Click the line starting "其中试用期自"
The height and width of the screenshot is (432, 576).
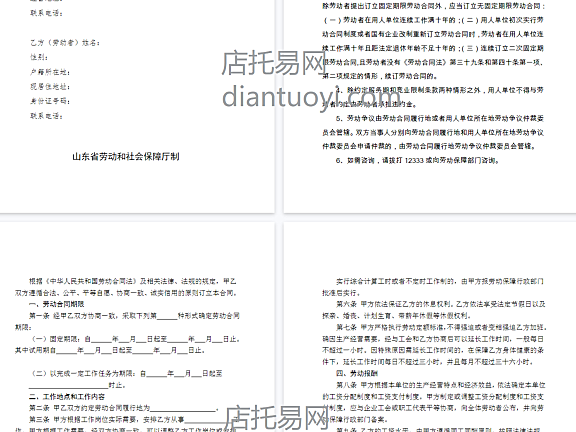[x=110, y=350]
